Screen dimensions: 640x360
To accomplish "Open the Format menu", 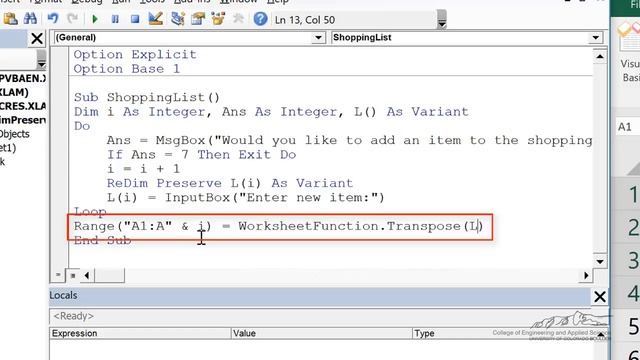I will (x=46, y=2).
